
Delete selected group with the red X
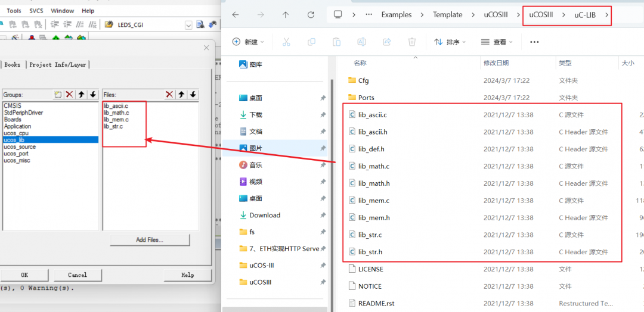(x=69, y=94)
